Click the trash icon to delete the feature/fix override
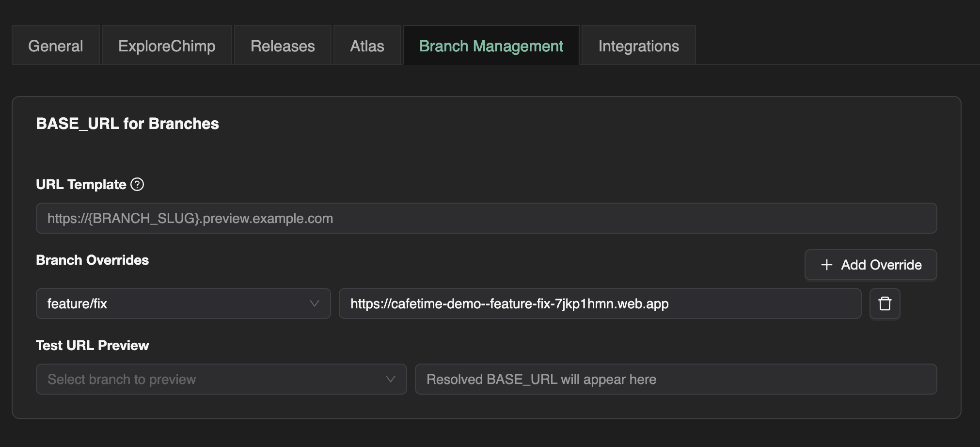Screen dimensions: 980x447 coord(884,304)
